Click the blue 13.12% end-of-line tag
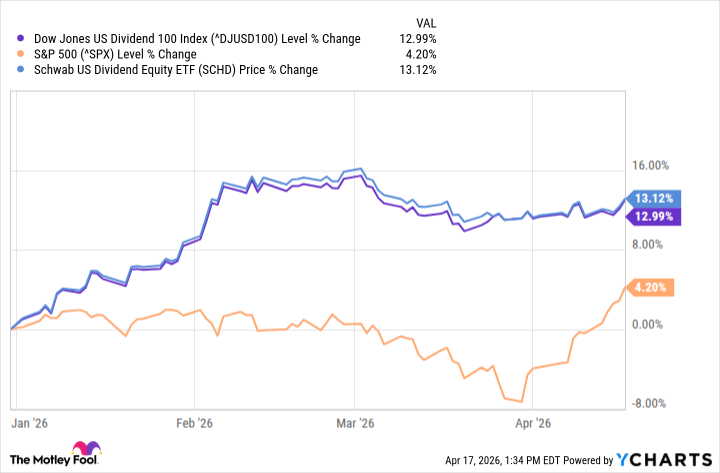 click(658, 197)
